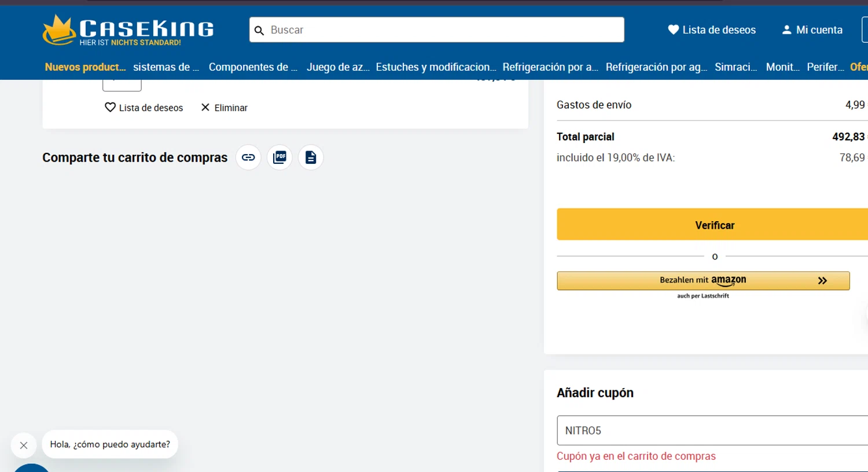Open Lista de deseos in header
The height and width of the screenshot is (472, 868).
(712, 30)
